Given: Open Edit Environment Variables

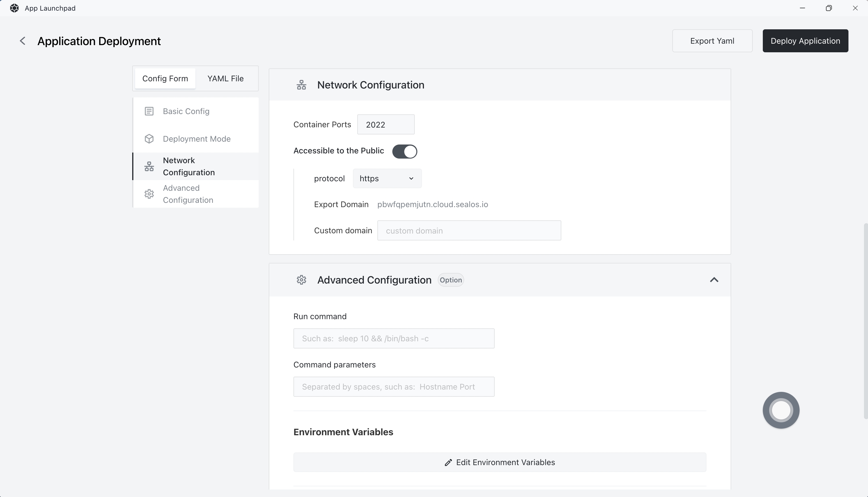Looking at the screenshot, I should tap(500, 462).
